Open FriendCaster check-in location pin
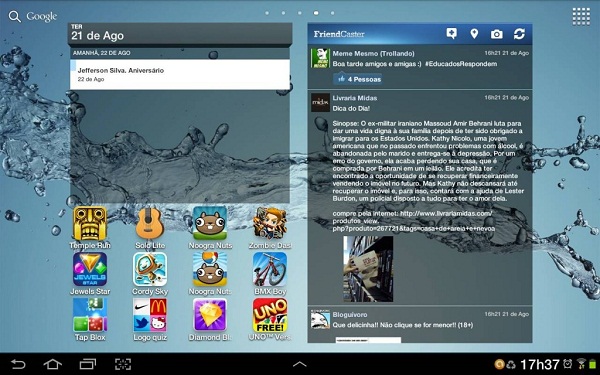The width and height of the screenshot is (600, 375). coord(474,34)
